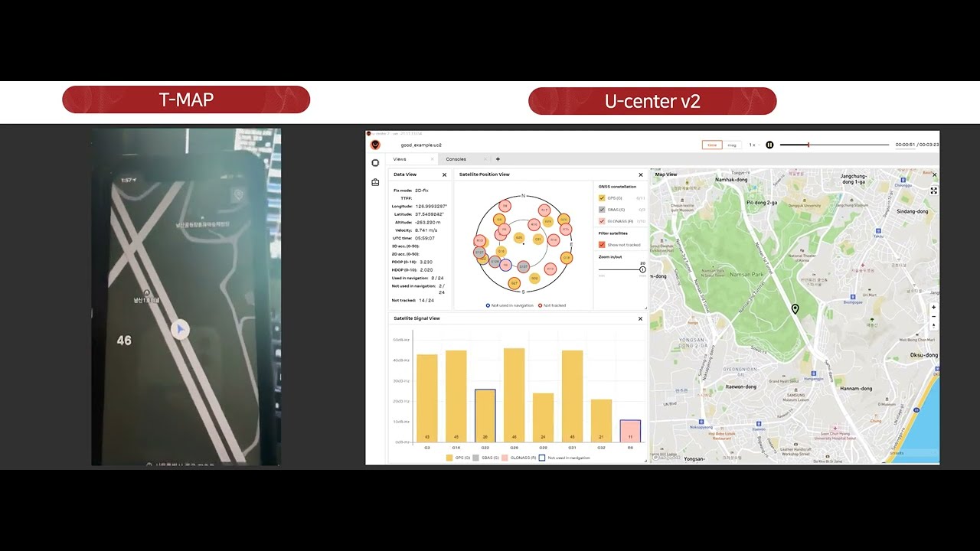Click the GPS (G) legend swatch
Viewport: 980px width, 551px height.
click(x=450, y=458)
